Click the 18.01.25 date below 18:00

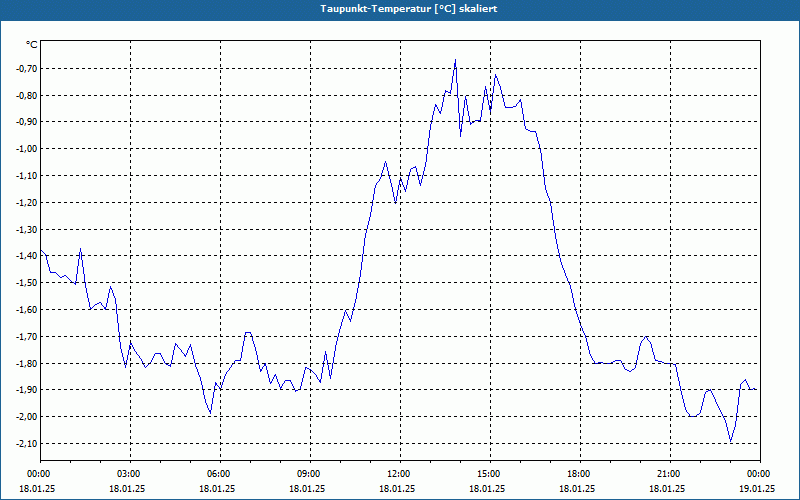click(577, 488)
